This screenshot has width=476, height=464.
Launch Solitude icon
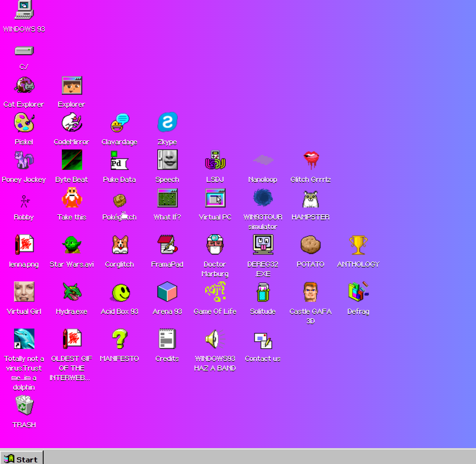tap(263, 292)
